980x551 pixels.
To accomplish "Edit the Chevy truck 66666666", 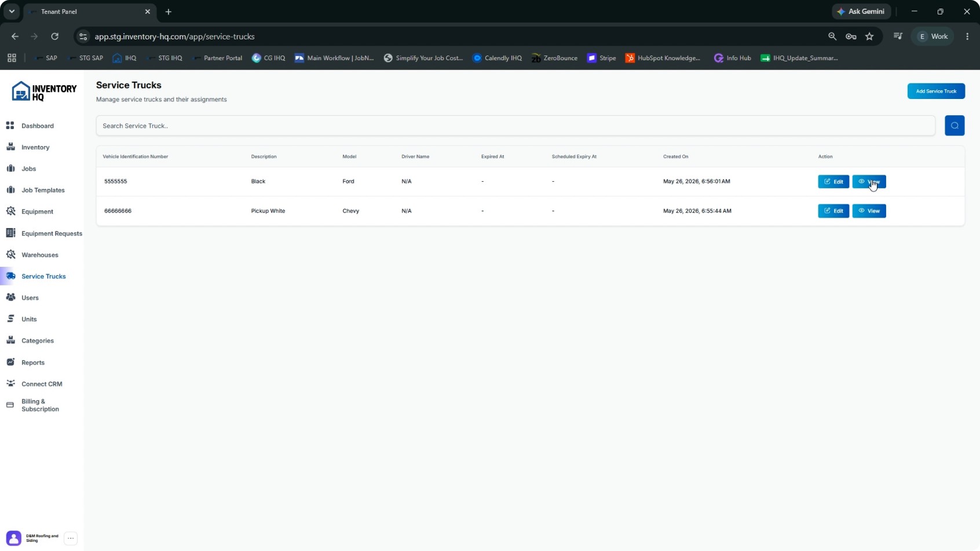I will coord(833,211).
